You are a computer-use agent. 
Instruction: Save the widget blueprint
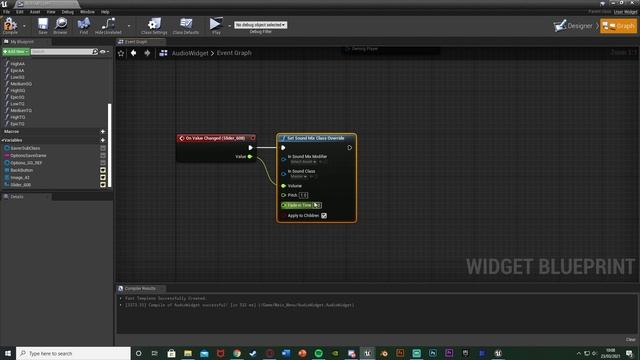coord(42,25)
